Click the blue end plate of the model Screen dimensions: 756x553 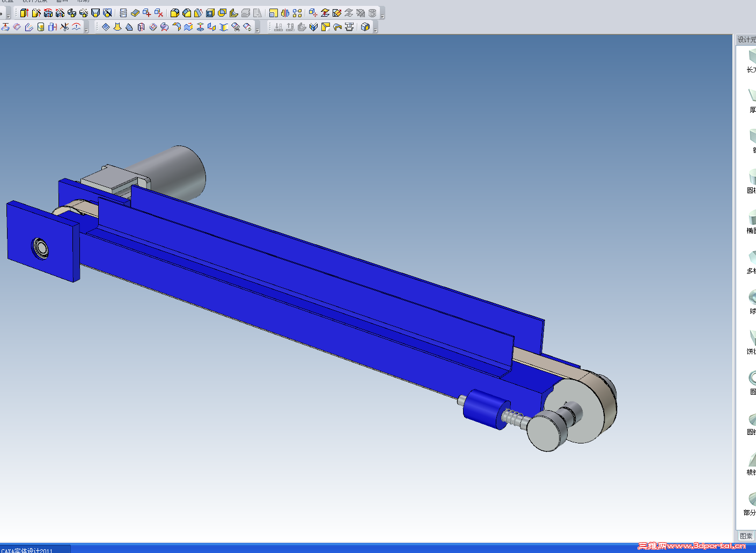[x=43, y=242]
